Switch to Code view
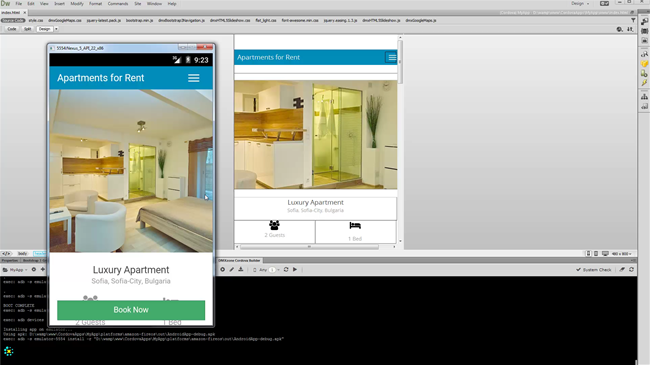The height and width of the screenshot is (365, 650). coord(12,29)
